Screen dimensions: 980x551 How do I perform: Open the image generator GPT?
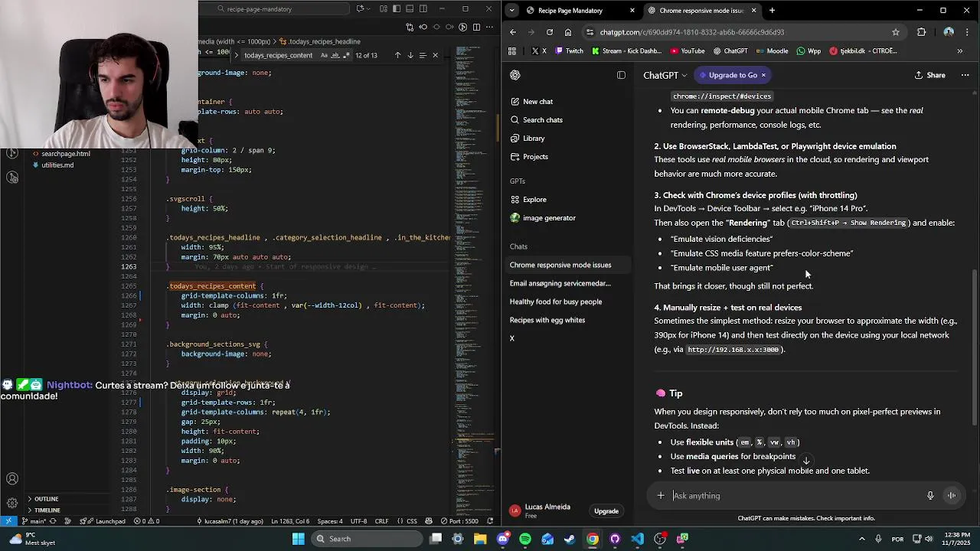coord(543,218)
